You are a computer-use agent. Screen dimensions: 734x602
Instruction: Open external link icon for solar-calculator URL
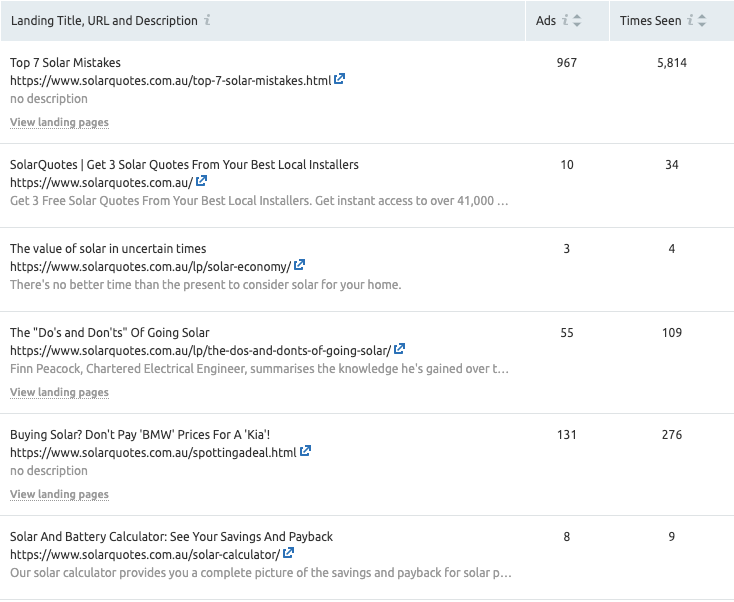click(289, 553)
